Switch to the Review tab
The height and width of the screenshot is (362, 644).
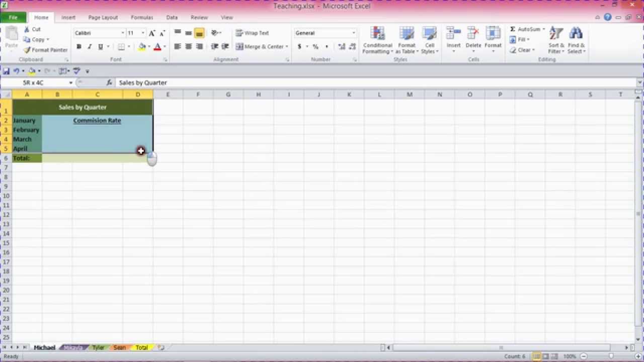pyautogui.click(x=199, y=17)
